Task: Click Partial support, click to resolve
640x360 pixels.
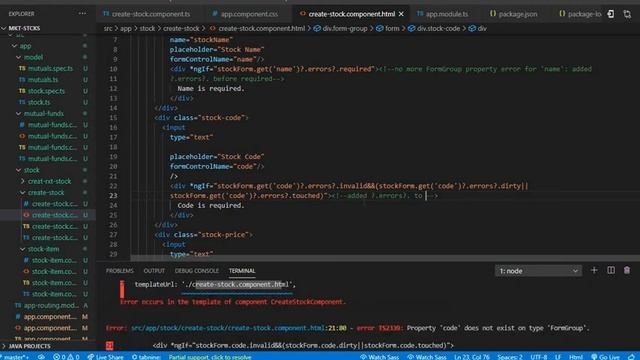Action: tap(210, 357)
